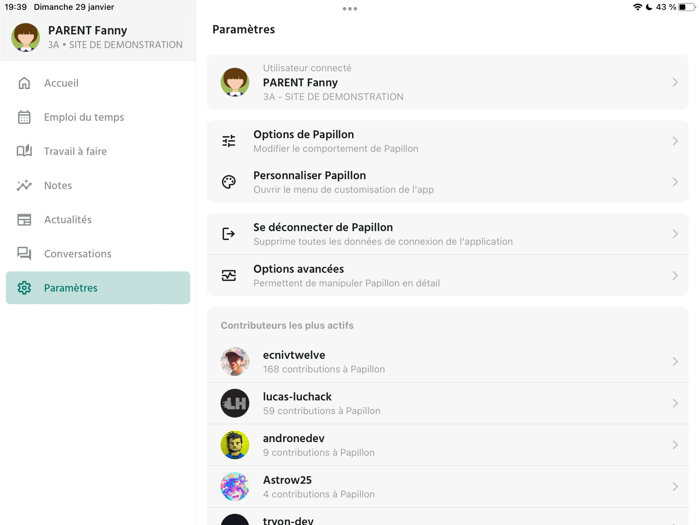Viewport: 700px width, 525px height.
Task: Open the ecnivtwelve contributor row chevron
Action: click(675, 362)
